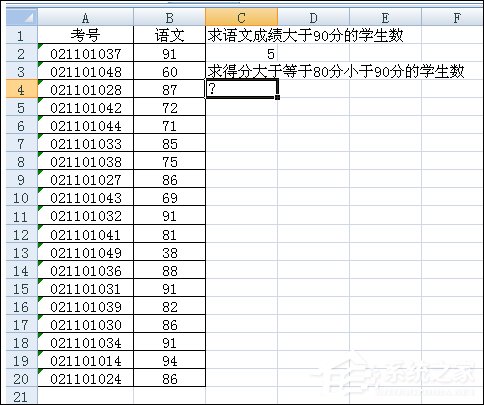Select exam number 021101034
The width and height of the screenshot is (484, 405).
(86, 342)
